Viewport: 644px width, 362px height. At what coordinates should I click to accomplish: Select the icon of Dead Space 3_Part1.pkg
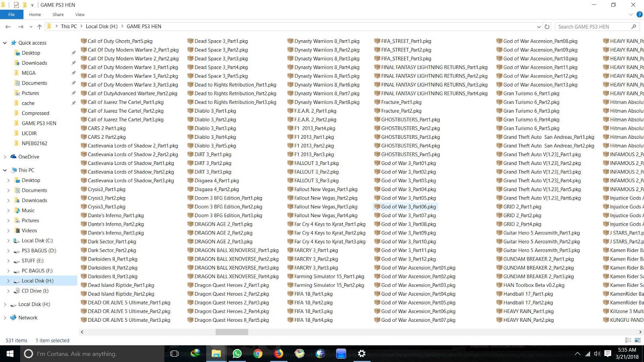(x=190, y=41)
